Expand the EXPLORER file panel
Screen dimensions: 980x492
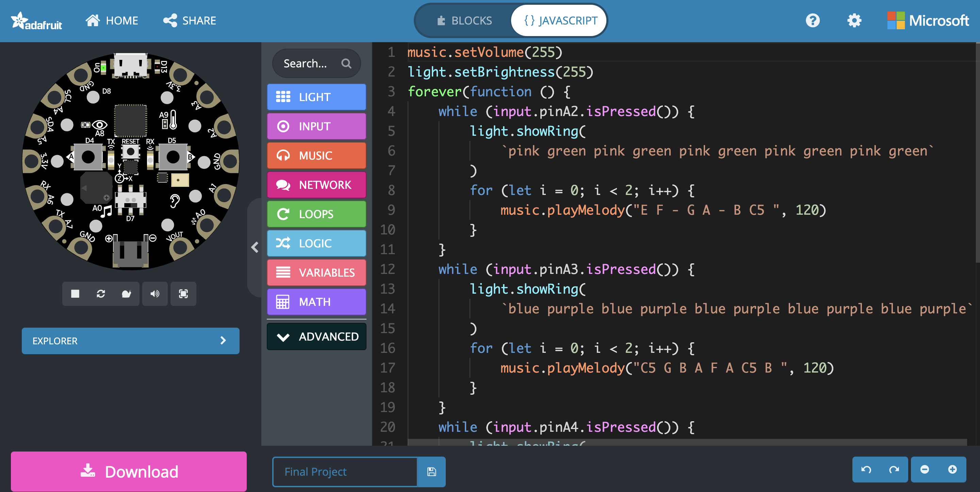pyautogui.click(x=130, y=341)
